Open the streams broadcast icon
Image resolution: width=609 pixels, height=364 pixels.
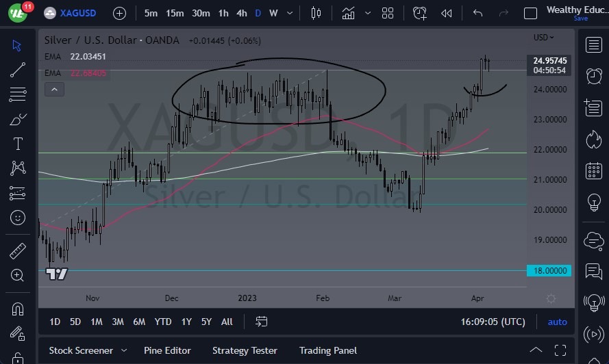coord(594,334)
